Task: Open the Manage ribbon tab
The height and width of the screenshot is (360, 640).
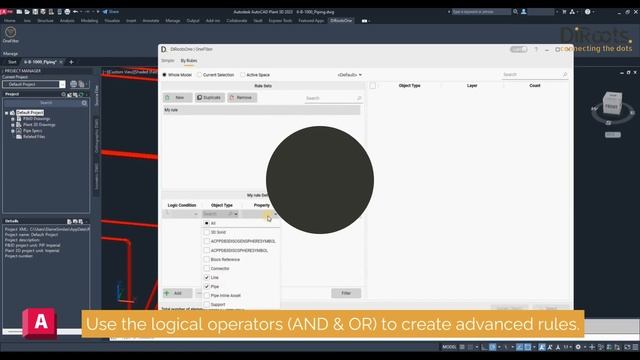Action: coord(173,20)
